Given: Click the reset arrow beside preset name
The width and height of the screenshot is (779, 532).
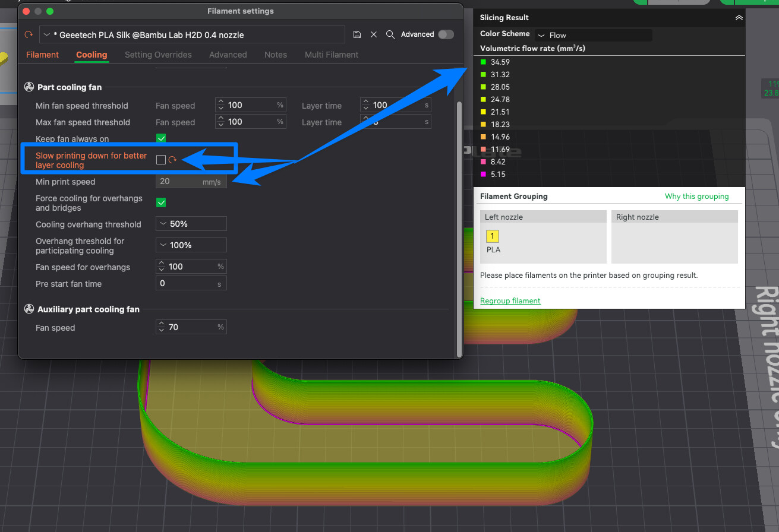Looking at the screenshot, I should point(29,34).
